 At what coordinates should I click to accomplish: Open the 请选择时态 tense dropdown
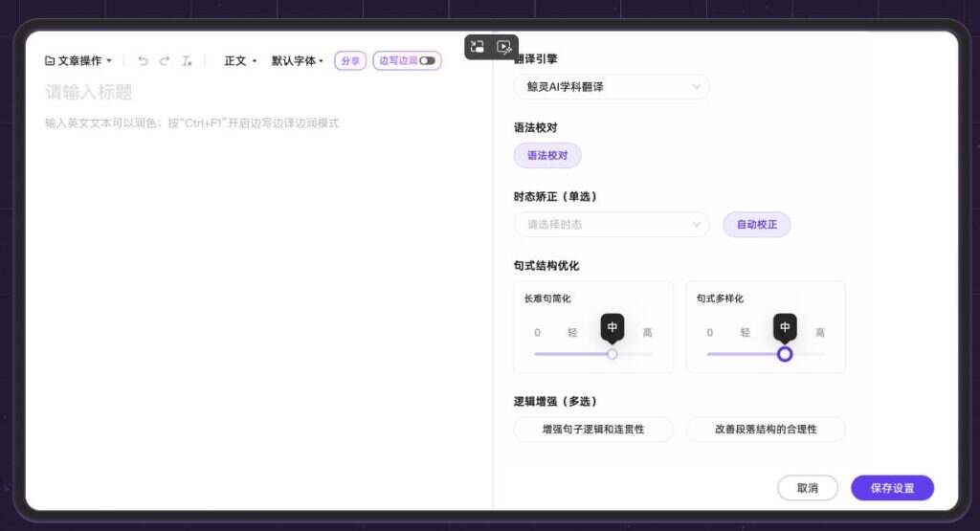[612, 225]
